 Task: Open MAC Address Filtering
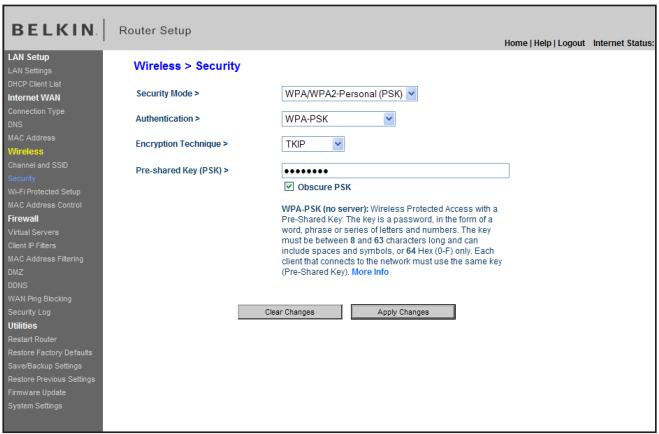(x=45, y=259)
